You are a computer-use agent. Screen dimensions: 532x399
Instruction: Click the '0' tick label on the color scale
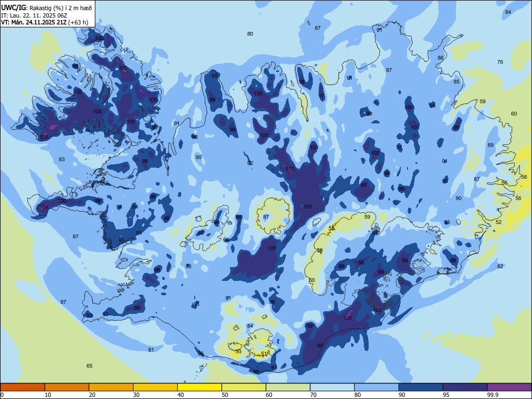click(x=2, y=395)
